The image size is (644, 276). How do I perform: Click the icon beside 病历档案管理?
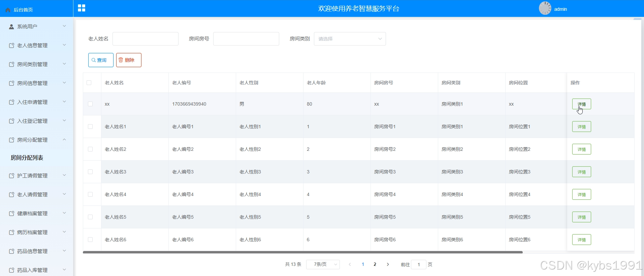click(x=11, y=232)
